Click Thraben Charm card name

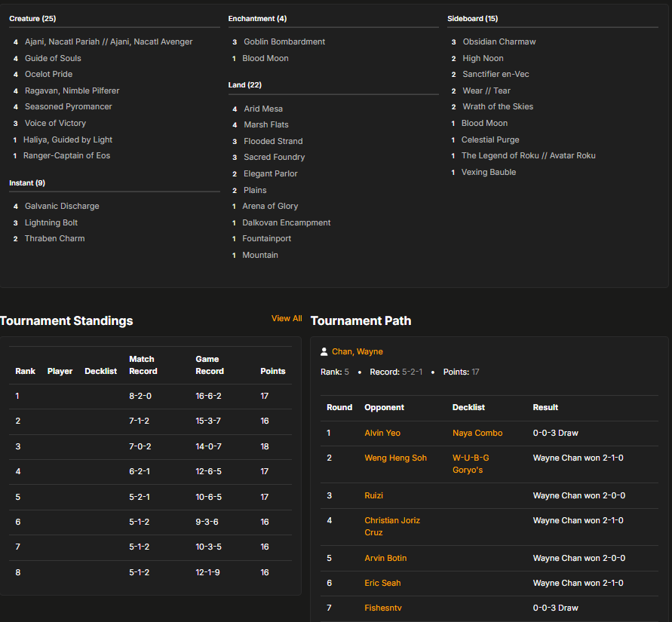[x=54, y=238]
